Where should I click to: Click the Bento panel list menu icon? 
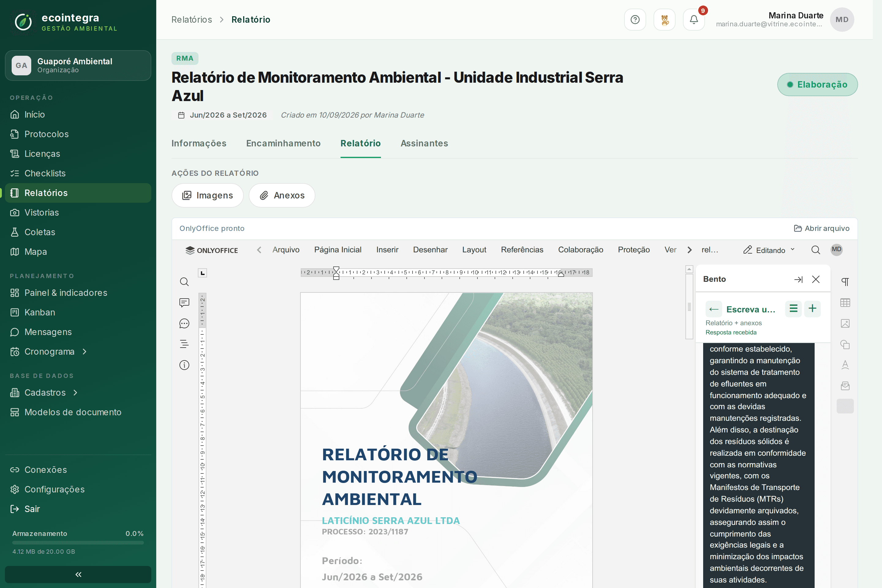click(x=793, y=309)
